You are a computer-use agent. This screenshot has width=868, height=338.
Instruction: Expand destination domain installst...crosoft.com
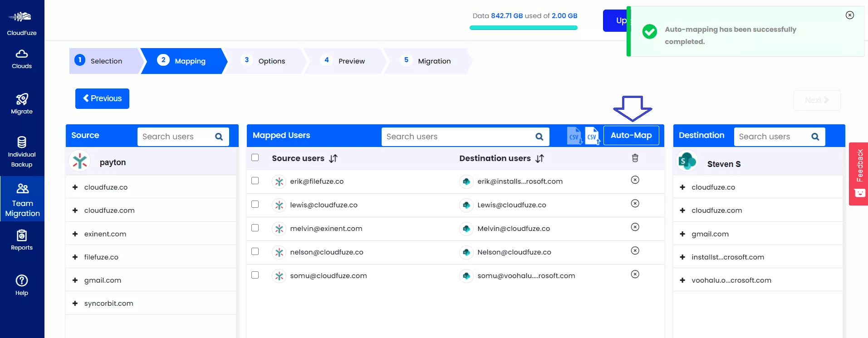coord(682,257)
